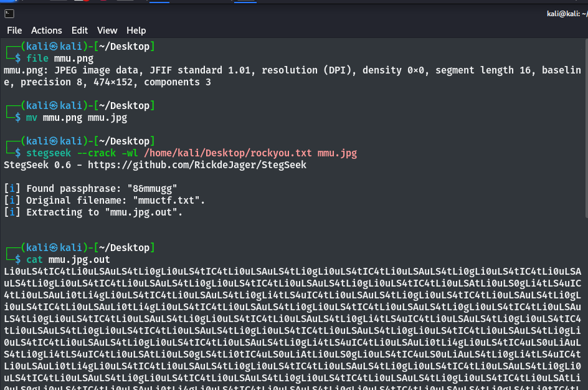The height and width of the screenshot is (390, 588).
Task: Click the 'components 3' output text
Action: tap(178, 82)
